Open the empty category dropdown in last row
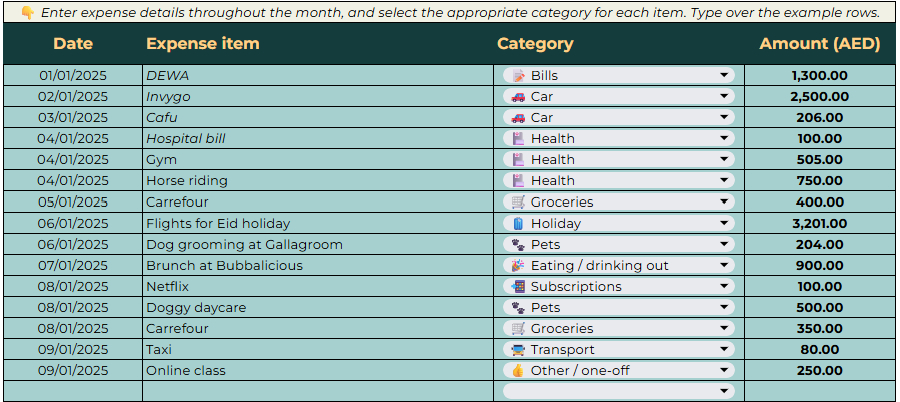This screenshot has height=402, width=900. tap(724, 392)
